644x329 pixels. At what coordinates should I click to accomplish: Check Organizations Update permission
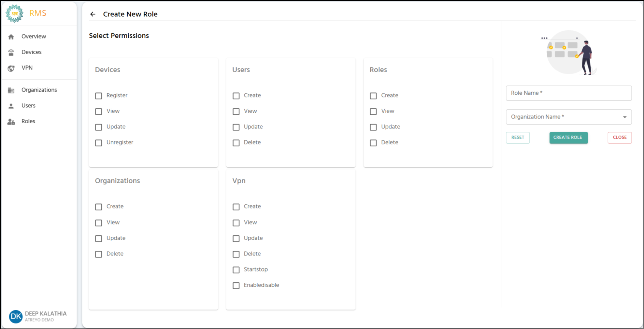tap(99, 238)
